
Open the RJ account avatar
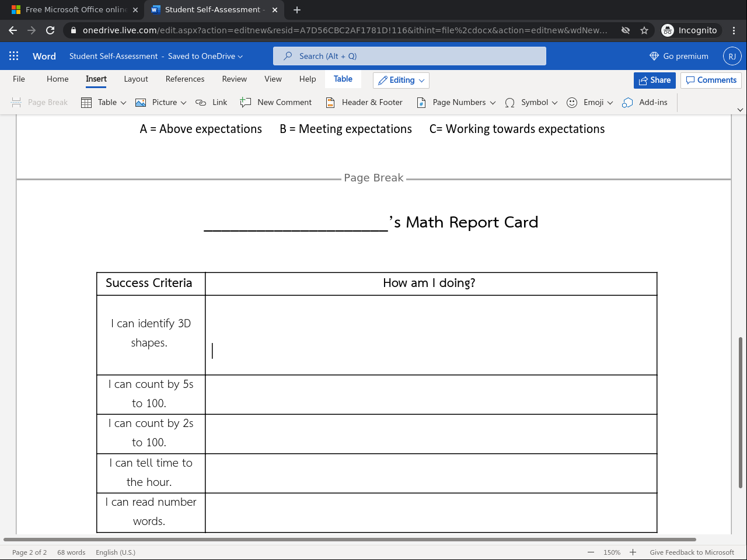[x=732, y=56]
